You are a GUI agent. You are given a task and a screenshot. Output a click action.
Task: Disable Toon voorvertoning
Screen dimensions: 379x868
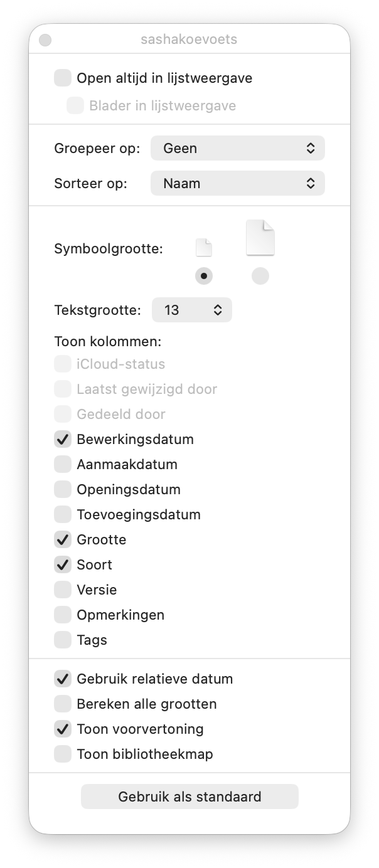[x=63, y=729]
